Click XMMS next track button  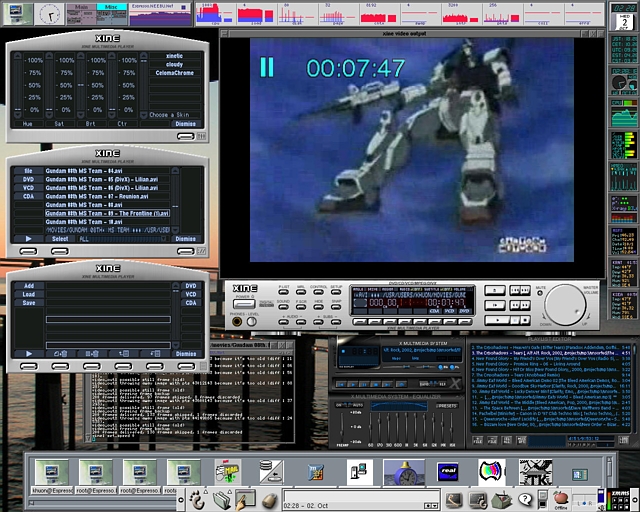point(388,384)
